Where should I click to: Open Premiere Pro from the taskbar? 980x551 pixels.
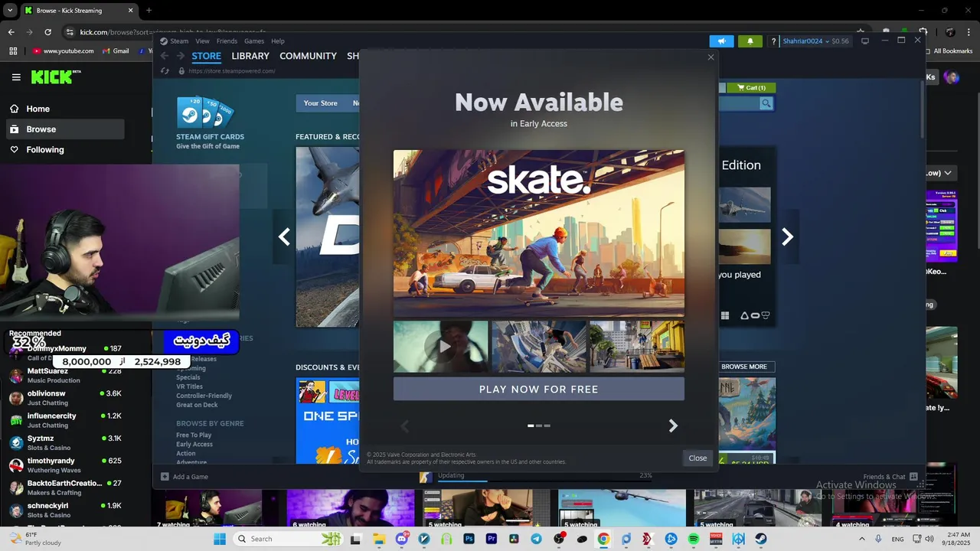[492, 539]
